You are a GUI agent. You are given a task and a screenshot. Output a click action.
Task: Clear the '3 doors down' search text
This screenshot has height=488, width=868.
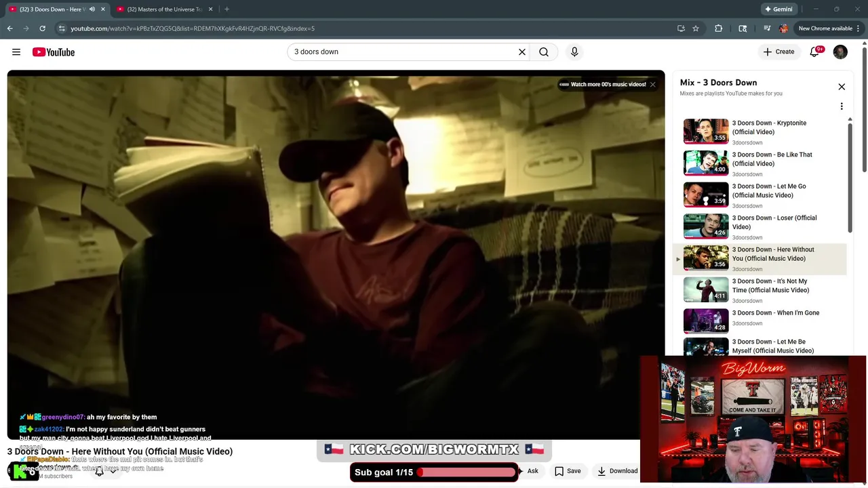pos(522,52)
